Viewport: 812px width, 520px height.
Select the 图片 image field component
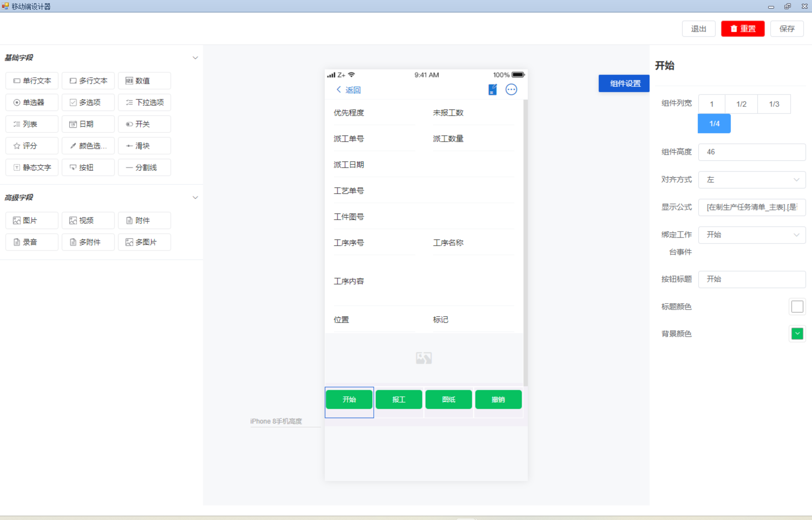click(x=32, y=220)
